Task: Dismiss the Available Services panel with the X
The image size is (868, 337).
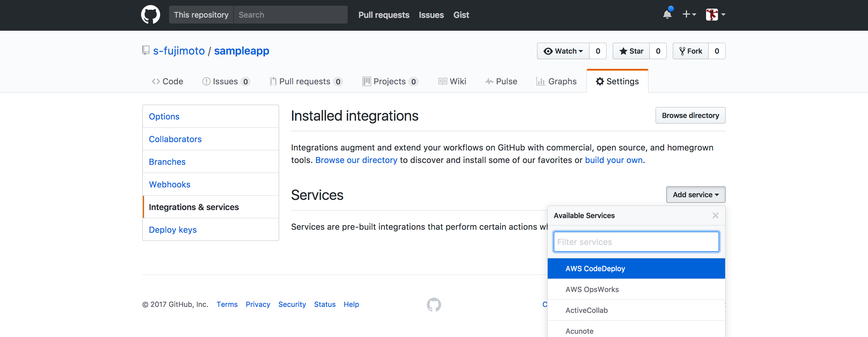Action: click(715, 215)
